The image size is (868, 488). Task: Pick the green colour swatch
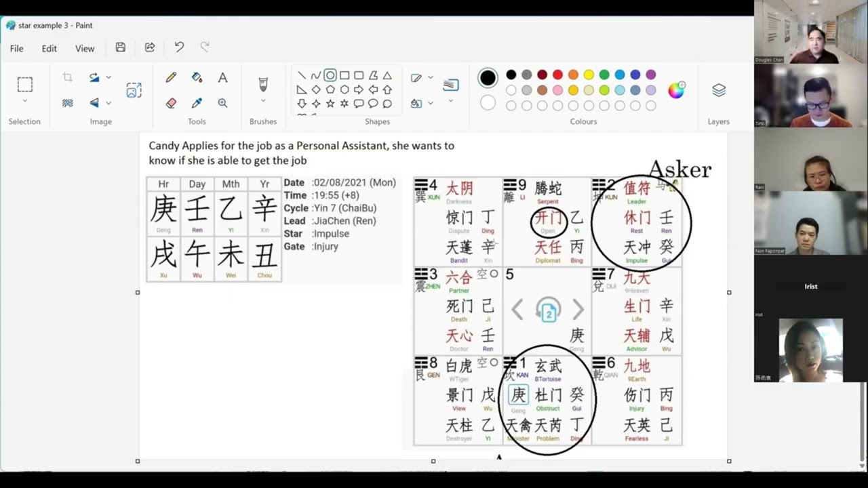604,75
